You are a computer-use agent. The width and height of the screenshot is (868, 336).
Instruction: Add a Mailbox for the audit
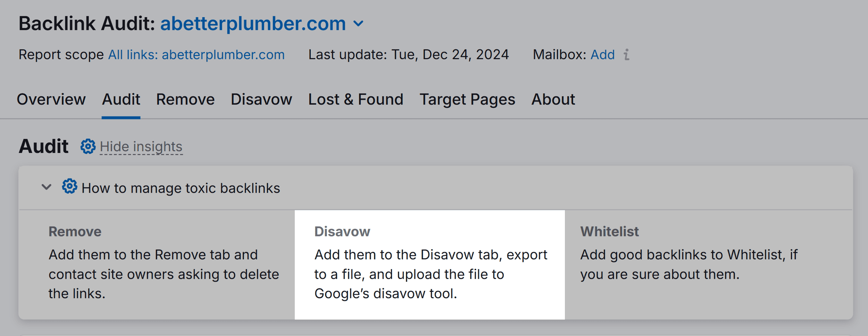(x=602, y=54)
